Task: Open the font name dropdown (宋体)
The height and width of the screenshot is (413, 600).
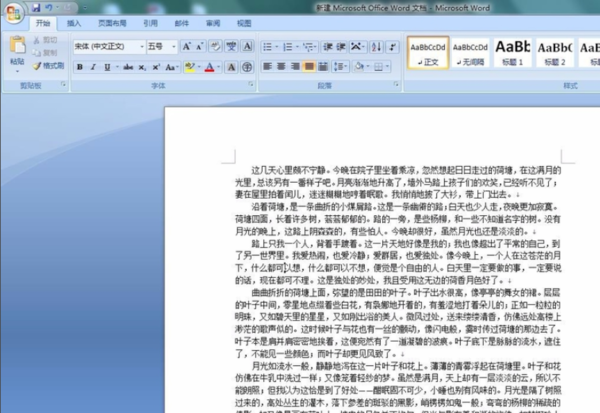Action: pos(142,47)
